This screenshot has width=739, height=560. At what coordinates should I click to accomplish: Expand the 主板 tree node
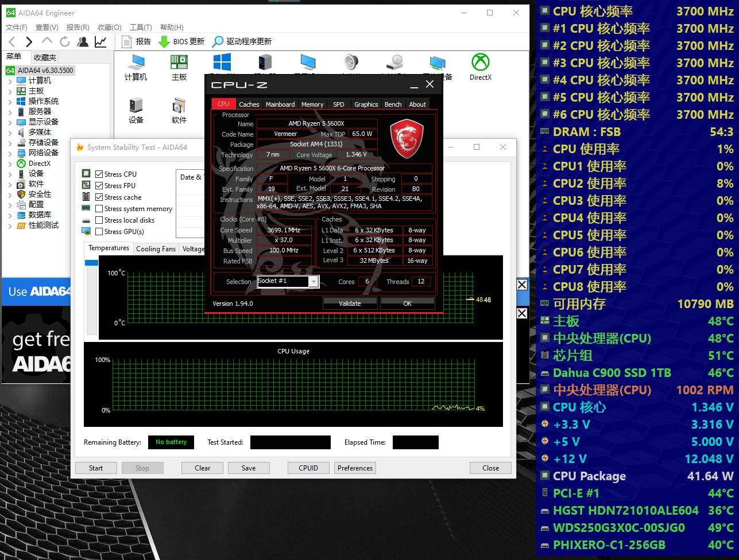(10, 91)
